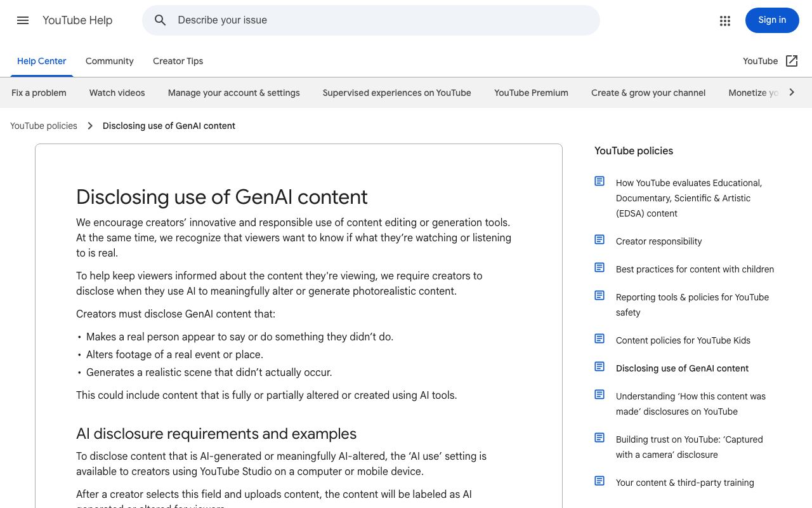Click bullet 'Generates a realistic scene that didn't actually occur.'

209,372
